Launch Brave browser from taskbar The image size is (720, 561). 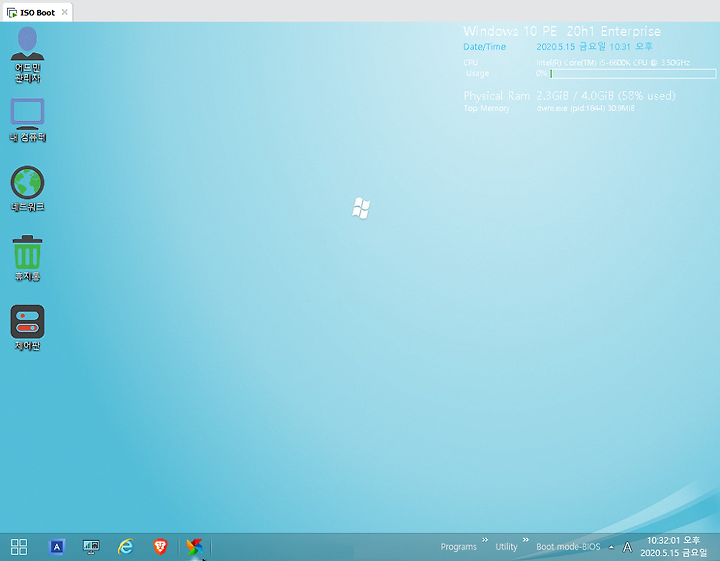click(160, 546)
